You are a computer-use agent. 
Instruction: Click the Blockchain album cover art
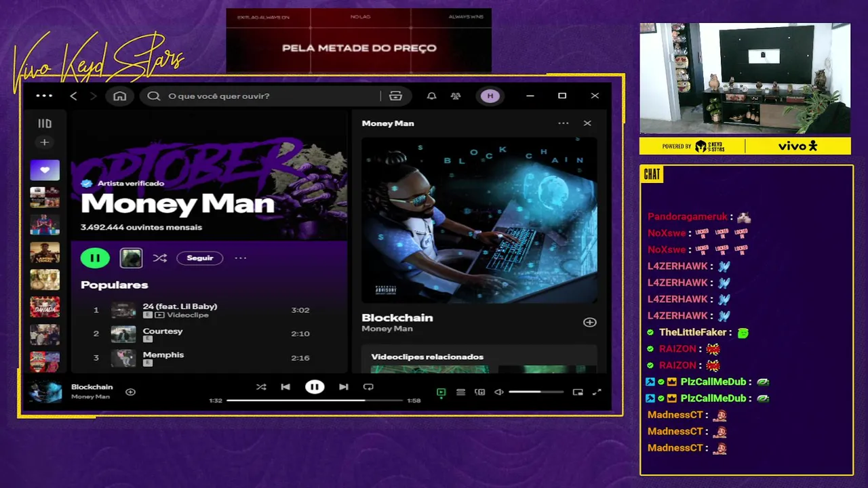click(x=479, y=220)
